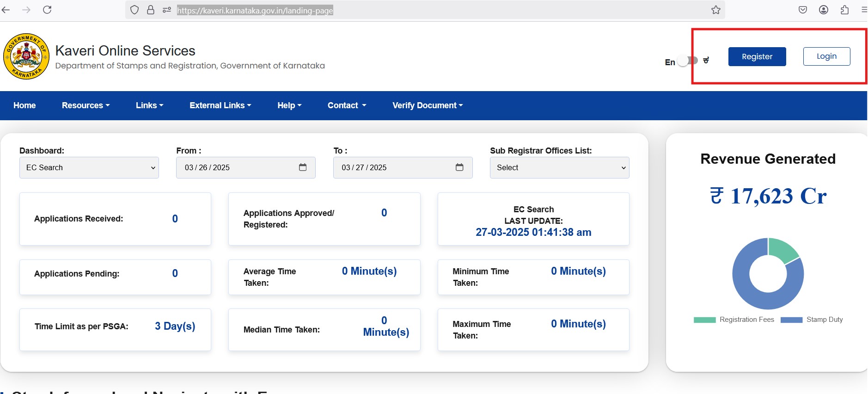Click the browser URL address bar
This screenshot has width=868, height=394.
425,10
